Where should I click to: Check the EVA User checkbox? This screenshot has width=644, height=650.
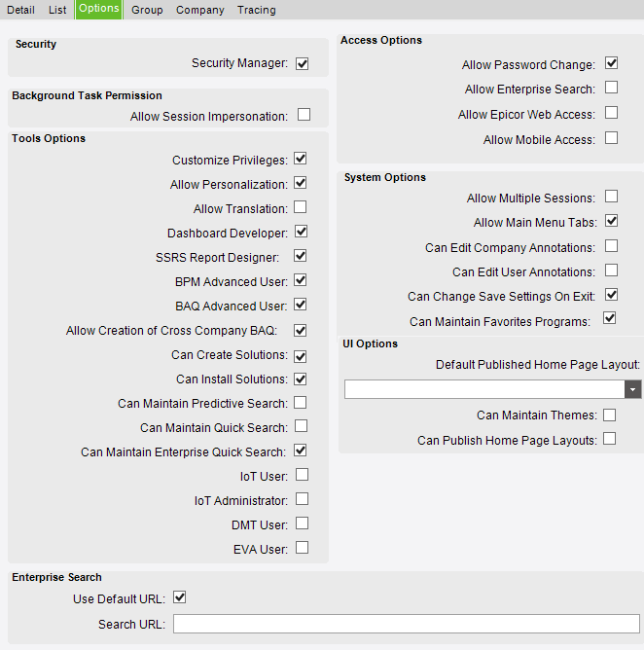coord(302,548)
